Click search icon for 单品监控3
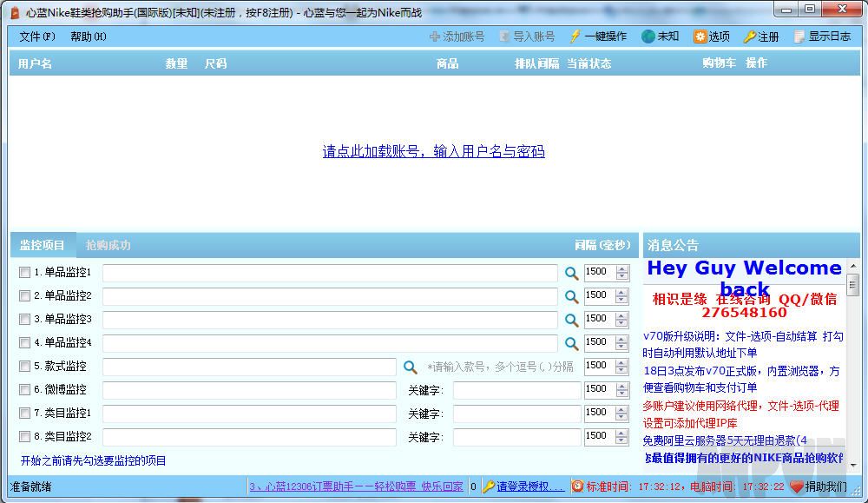Screen dimensions: 868x503 coord(571,320)
